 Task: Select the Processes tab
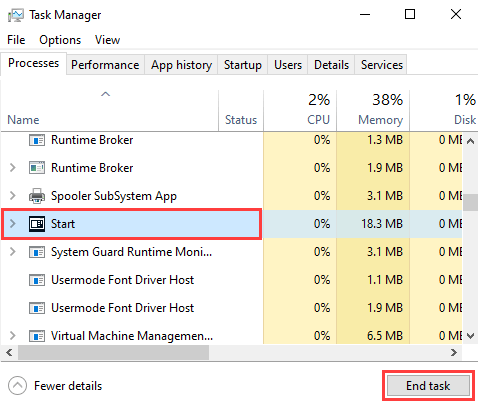[33, 63]
